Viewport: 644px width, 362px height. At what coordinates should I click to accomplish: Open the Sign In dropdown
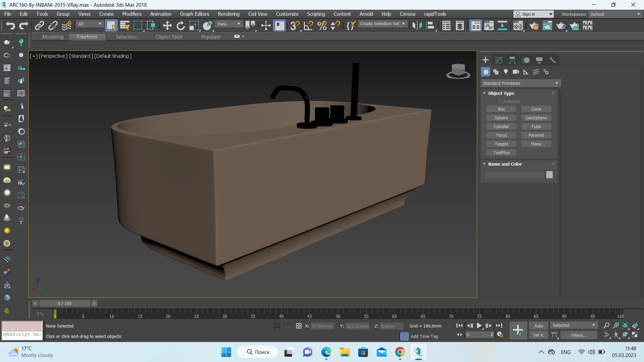pyautogui.click(x=534, y=14)
